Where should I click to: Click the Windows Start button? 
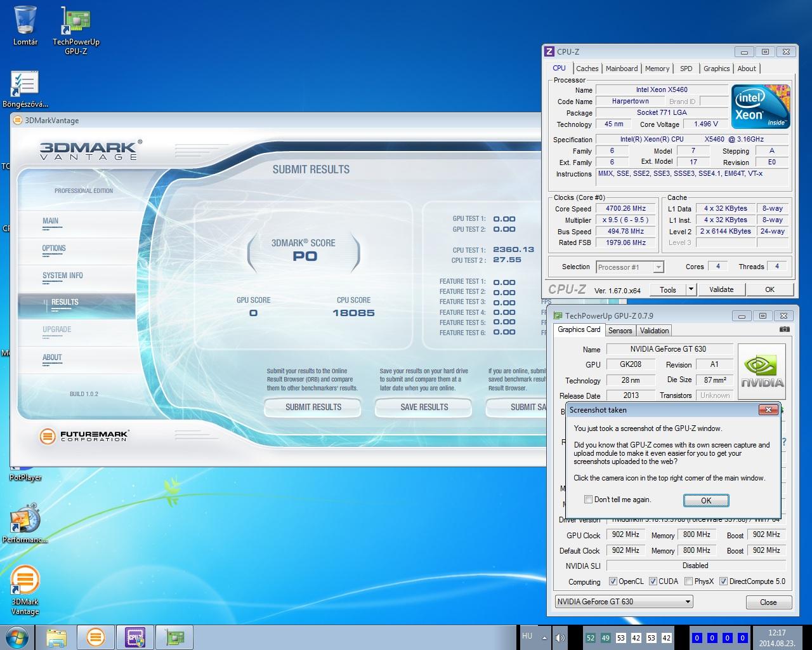pyautogui.click(x=18, y=637)
